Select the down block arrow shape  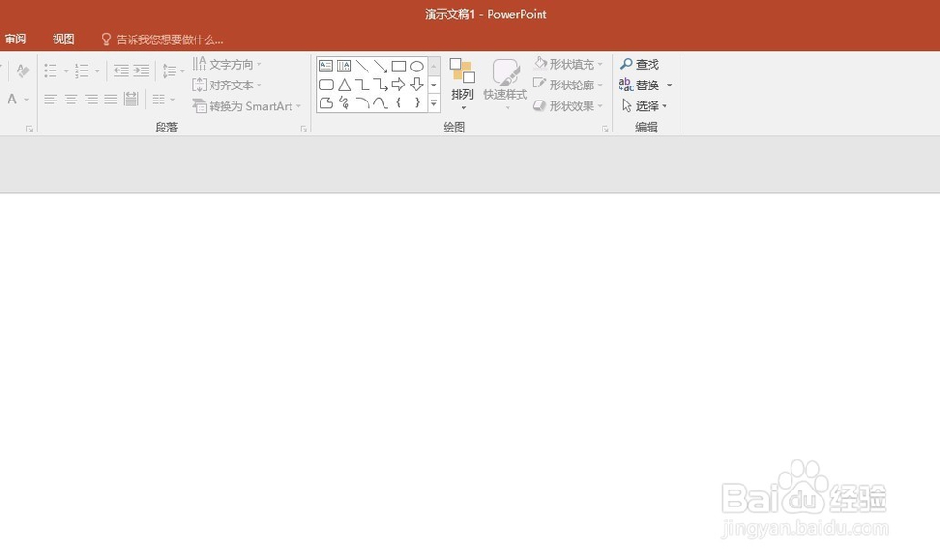pyautogui.click(x=416, y=85)
